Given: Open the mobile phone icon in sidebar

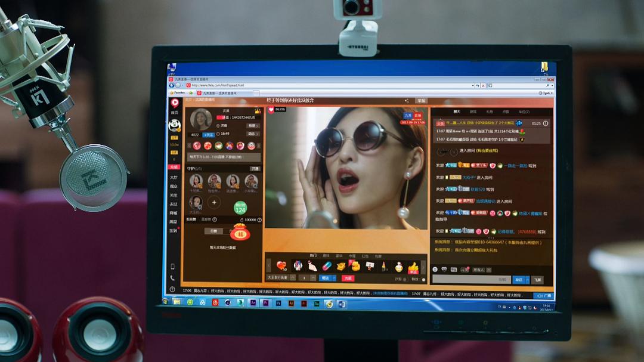Looking at the screenshot, I should click(x=172, y=266).
